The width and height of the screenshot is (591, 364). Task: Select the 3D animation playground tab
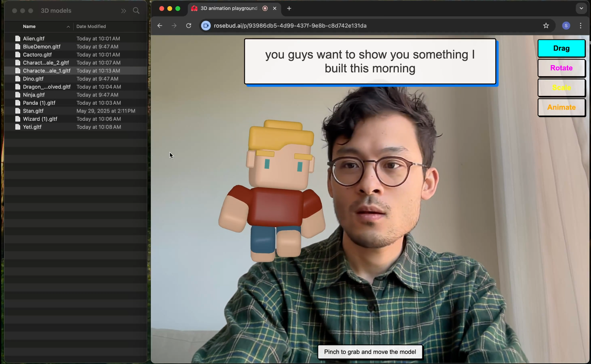pos(234,8)
